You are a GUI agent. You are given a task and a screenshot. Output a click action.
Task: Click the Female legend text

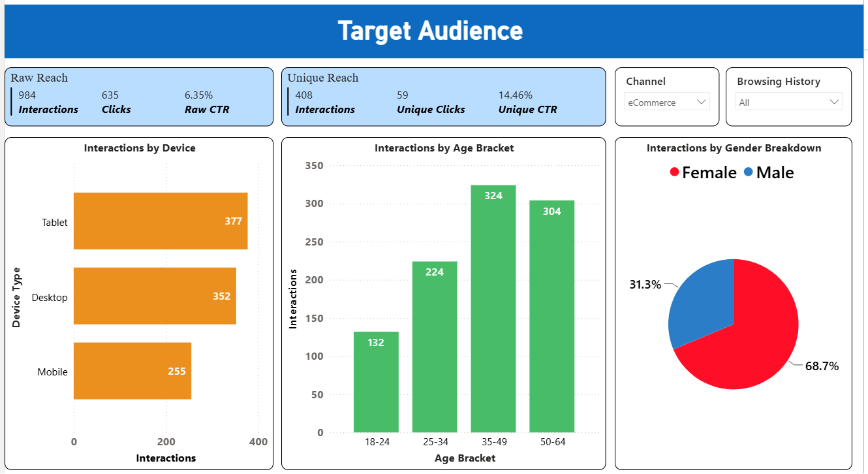point(709,172)
